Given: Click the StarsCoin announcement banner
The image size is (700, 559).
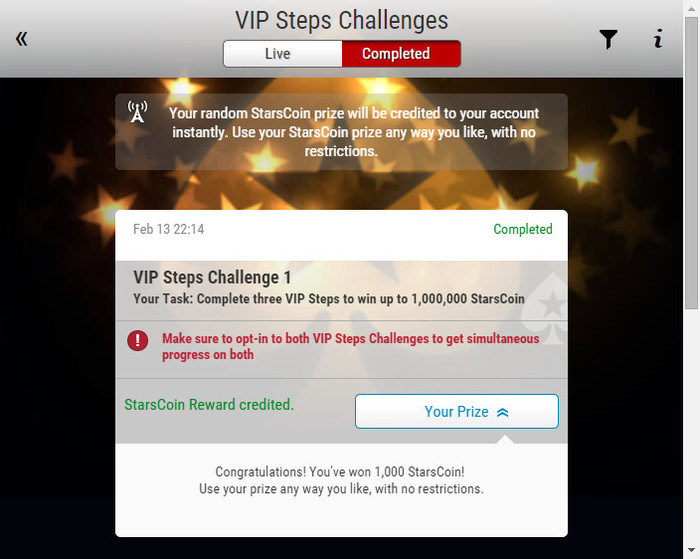Looking at the screenshot, I should [x=342, y=132].
